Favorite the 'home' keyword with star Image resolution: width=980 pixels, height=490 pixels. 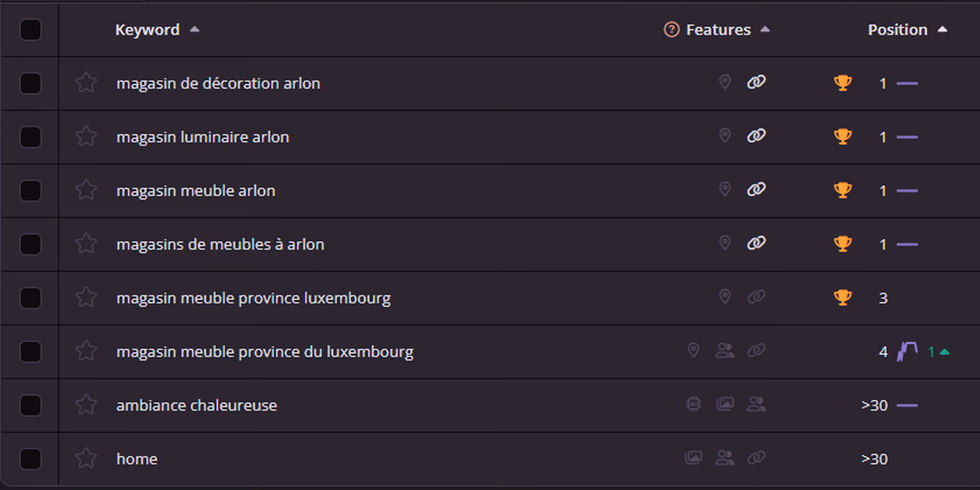86,459
